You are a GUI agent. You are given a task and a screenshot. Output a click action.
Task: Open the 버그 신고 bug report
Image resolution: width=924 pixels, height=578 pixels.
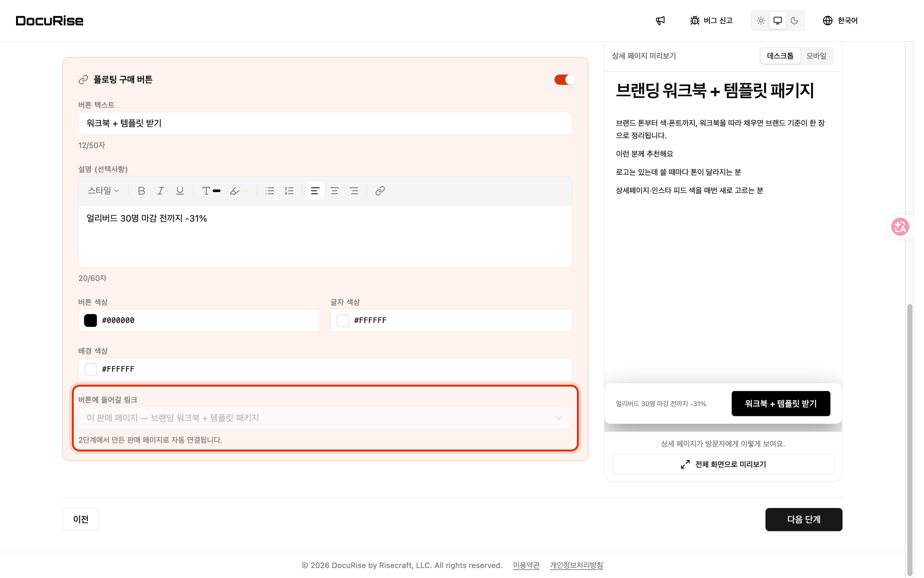tap(711, 21)
